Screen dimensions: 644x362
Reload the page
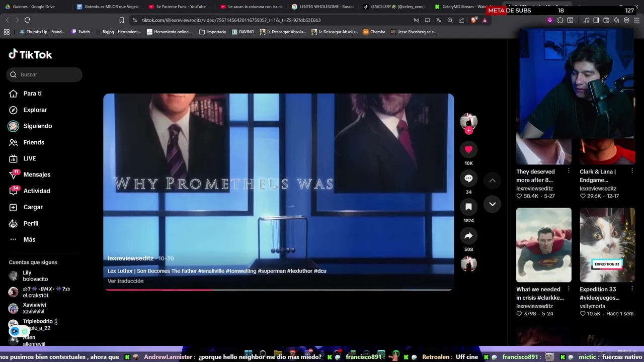(x=27, y=20)
